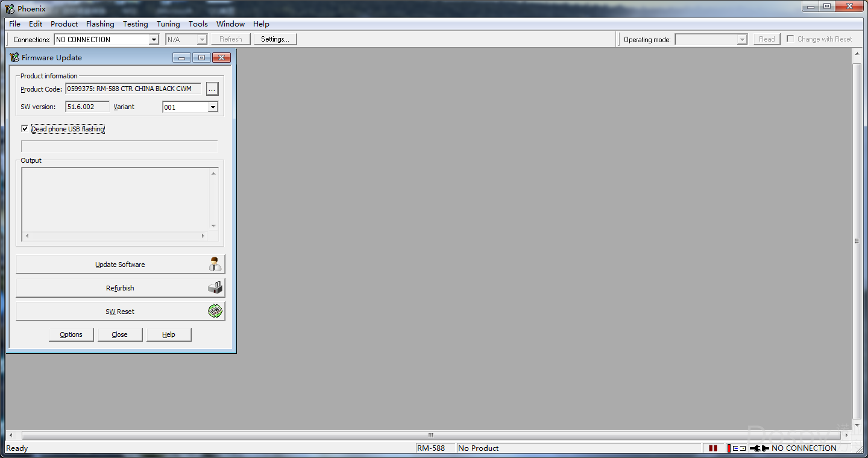
Task: Click the Settings... toolbar button
Action: [275, 39]
